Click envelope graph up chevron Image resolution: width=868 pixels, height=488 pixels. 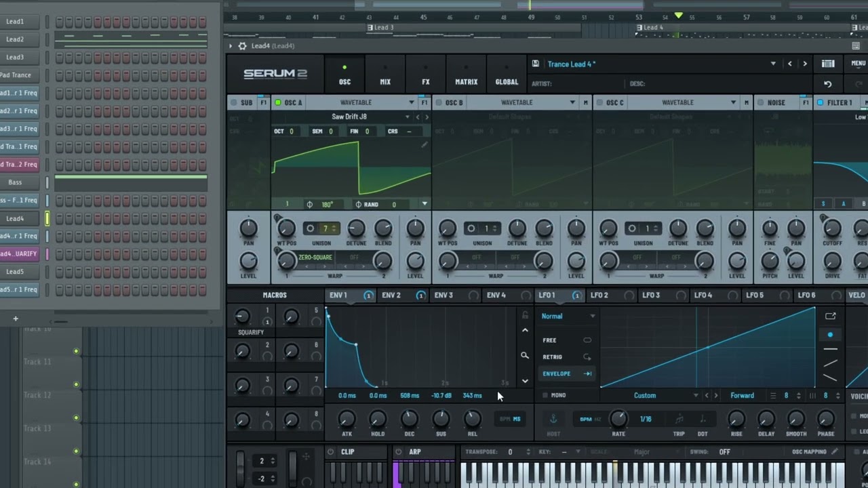524,330
